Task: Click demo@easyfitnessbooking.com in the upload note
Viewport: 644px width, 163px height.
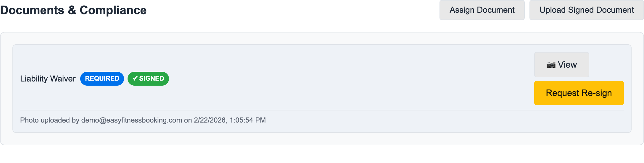Action: tap(132, 120)
